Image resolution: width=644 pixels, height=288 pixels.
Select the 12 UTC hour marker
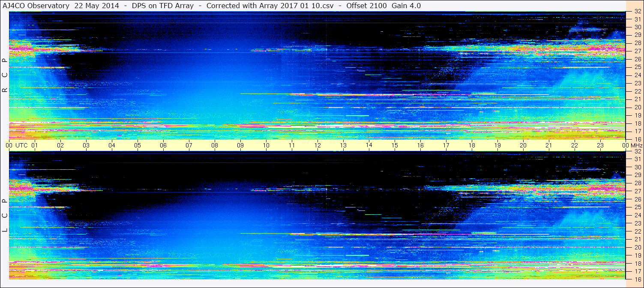318,145
